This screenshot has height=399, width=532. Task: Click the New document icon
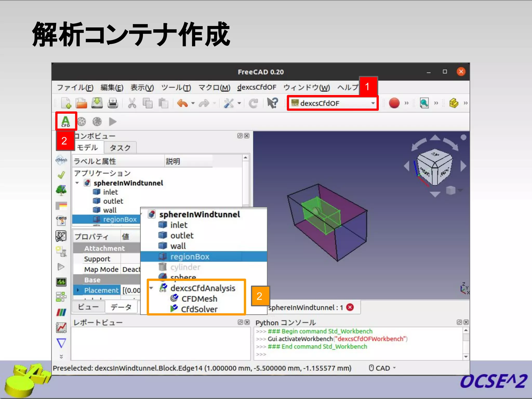[x=66, y=103]
